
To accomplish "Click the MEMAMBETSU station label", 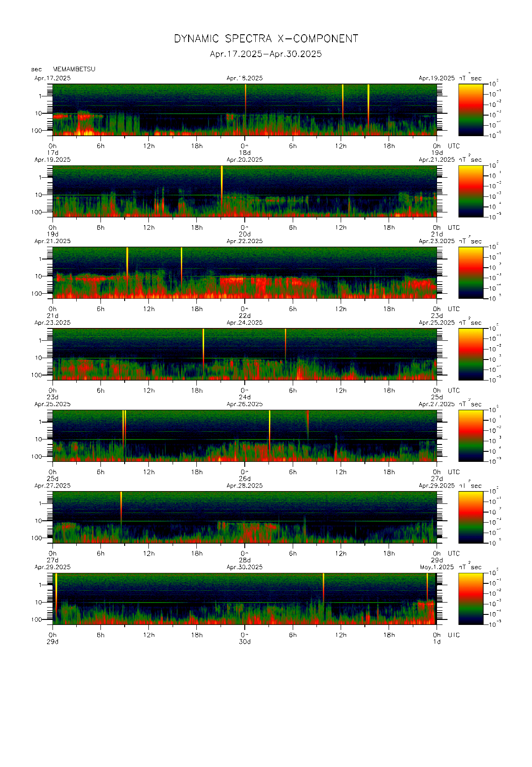I will coord(74,69).
